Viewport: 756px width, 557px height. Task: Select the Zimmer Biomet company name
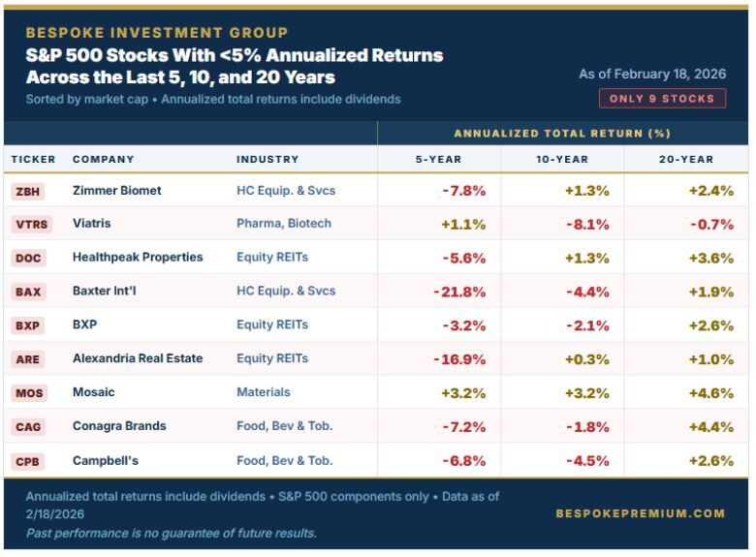pos(116,191)
